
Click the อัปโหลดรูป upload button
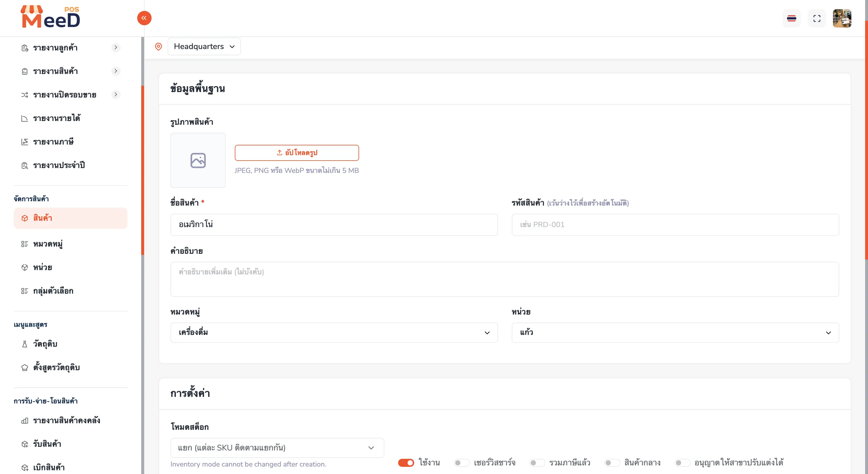297,153
